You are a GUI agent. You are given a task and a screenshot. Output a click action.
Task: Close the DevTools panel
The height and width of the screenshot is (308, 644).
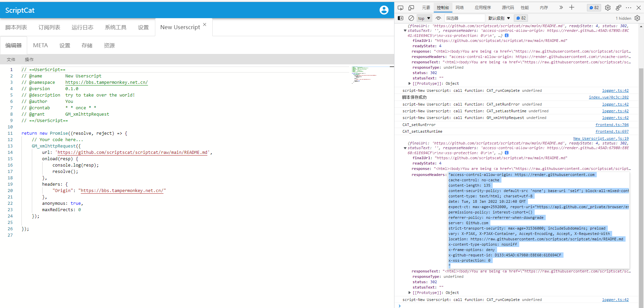(x=639, y=8)
